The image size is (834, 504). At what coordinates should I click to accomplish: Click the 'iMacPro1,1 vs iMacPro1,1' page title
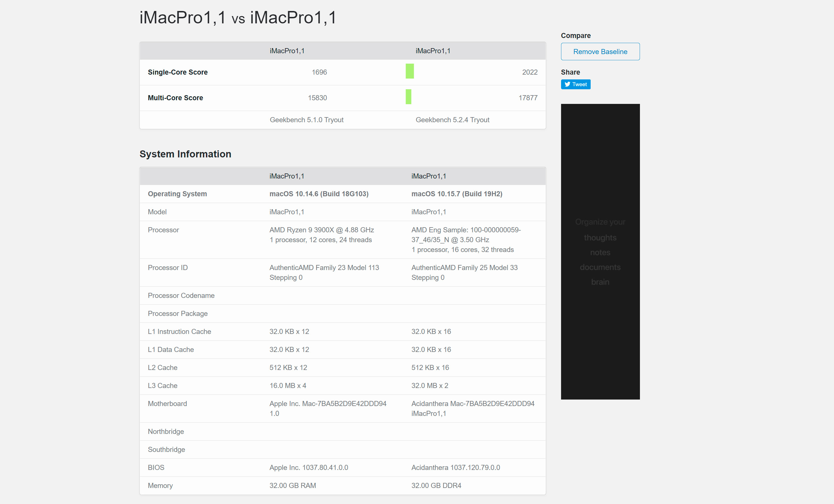coord(238,17)
